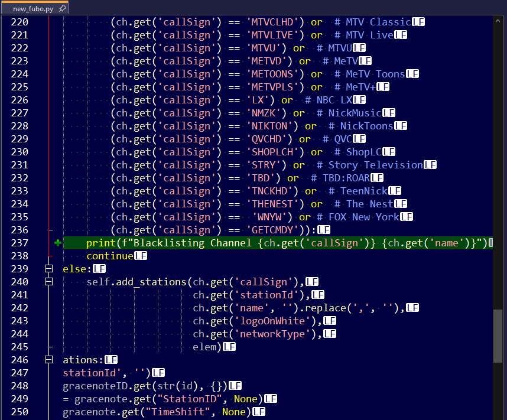Collapse the code fold at line 246
Viewport: 507px width, 420px height.
(50, 360)
